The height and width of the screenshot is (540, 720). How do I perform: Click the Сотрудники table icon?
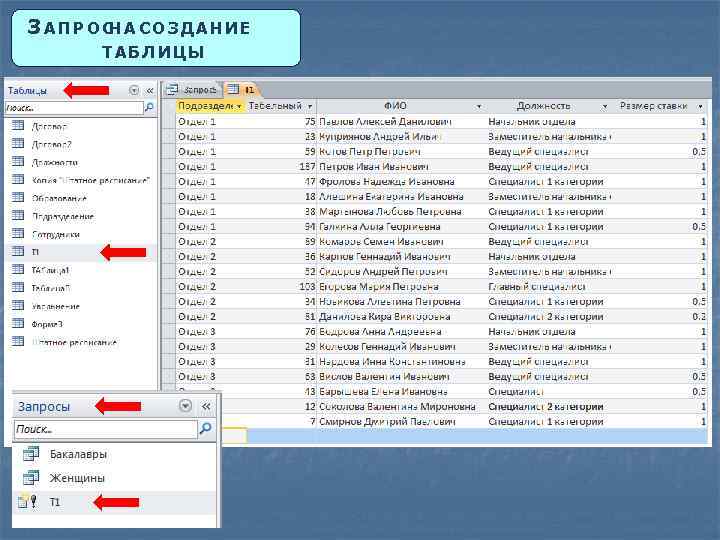(x=17, y=233)
